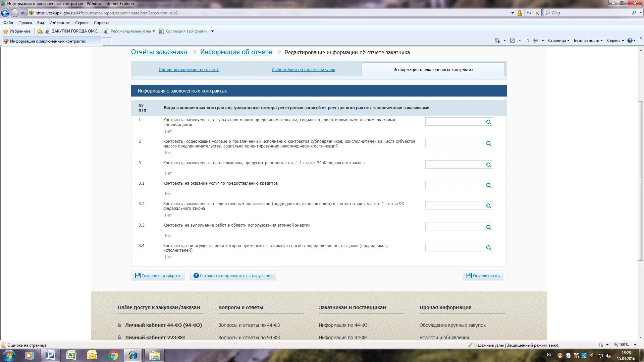Viewport: 644px width, 362px height.
Task: Open Google Chrome from taskbar
Action: coord(113,355)
